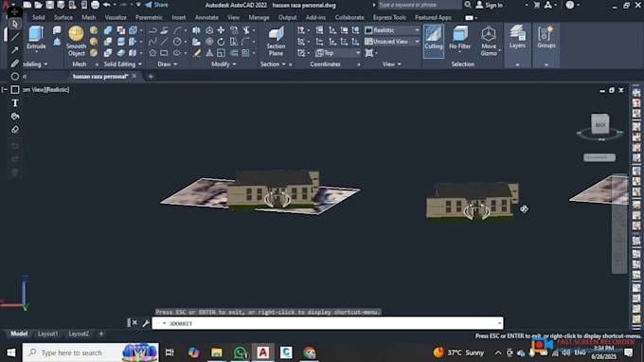Click the Search magnifier in title bar
The height and width of the screenshot is (362, 644).
pos(468,5)
